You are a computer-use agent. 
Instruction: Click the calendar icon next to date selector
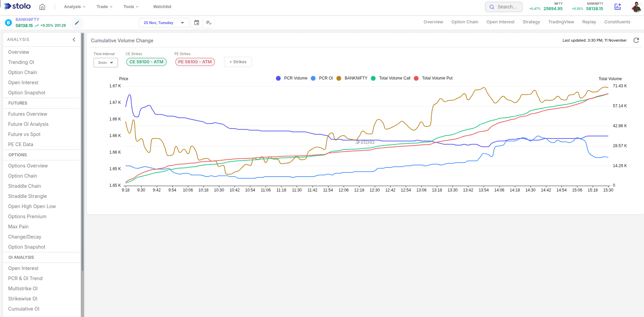(196, 22)
